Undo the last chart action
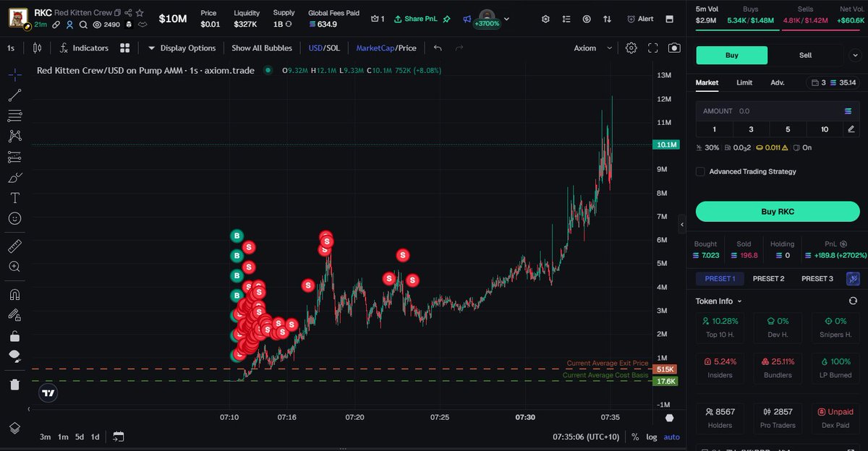 (438, 48)
